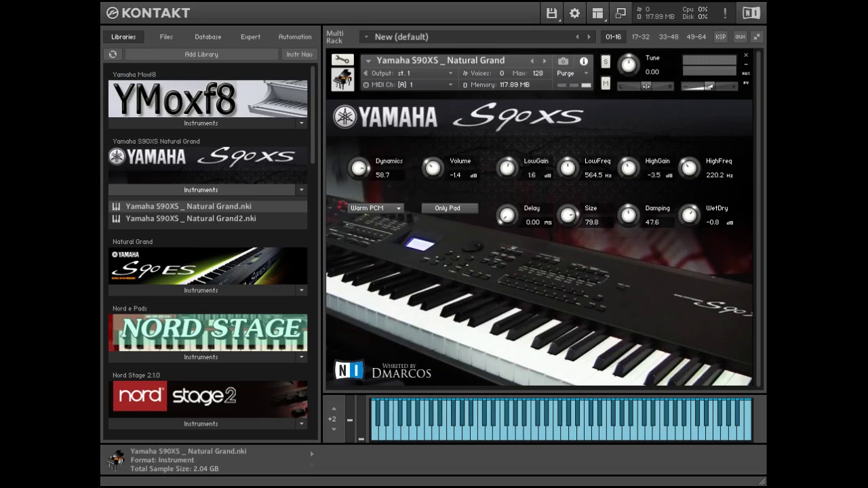Click the library refresh icon
The image size is (868, 488).
click(x=113, y=54)
